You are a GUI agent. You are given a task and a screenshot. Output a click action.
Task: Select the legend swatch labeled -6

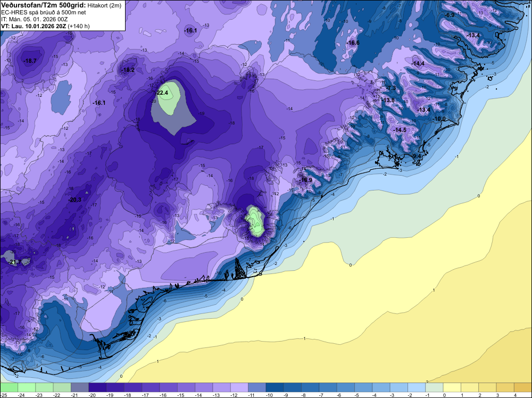[345, 387]
